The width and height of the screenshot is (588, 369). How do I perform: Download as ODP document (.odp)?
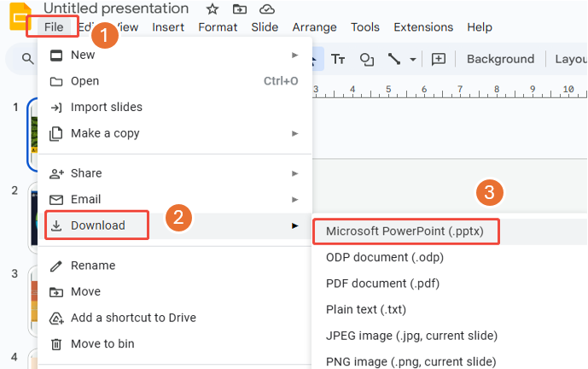tap(450, 257)
